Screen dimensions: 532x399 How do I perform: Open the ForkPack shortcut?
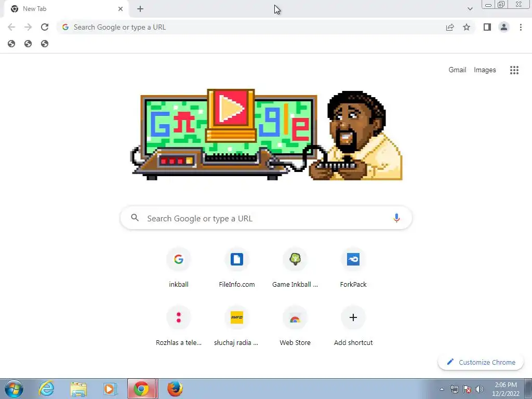[x=353, y=269]
